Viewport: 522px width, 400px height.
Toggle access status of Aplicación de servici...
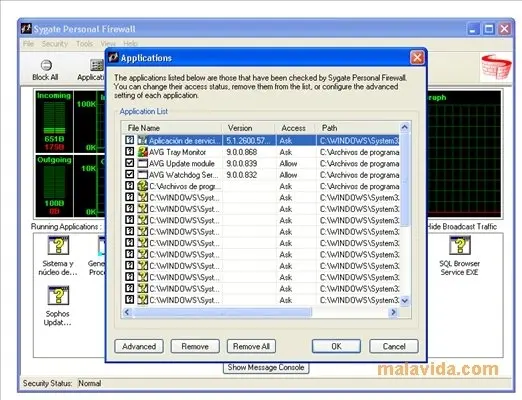130,140
